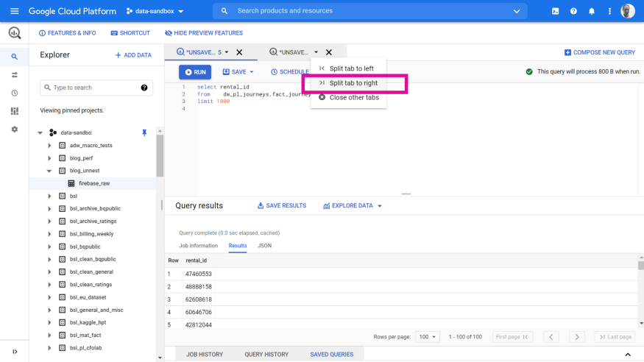644x362 pixels.
Task: Select SQL workspace search icon in sidebar
Action: (15, 57)
